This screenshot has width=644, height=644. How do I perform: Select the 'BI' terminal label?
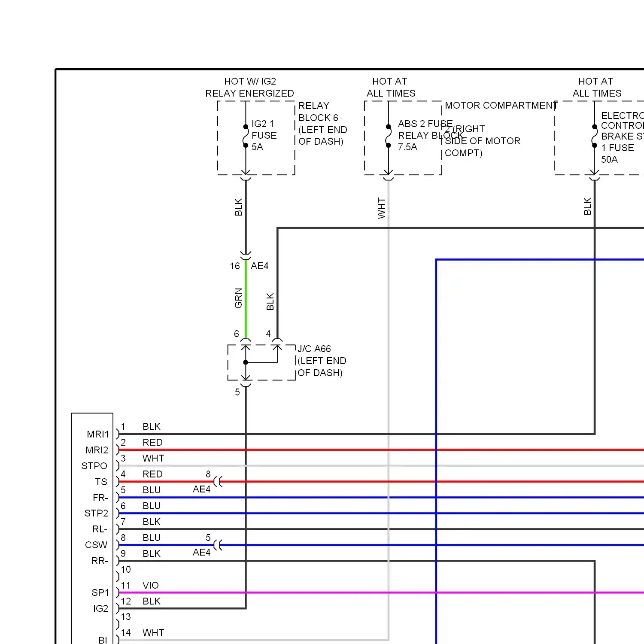click(x=103, y=640)
